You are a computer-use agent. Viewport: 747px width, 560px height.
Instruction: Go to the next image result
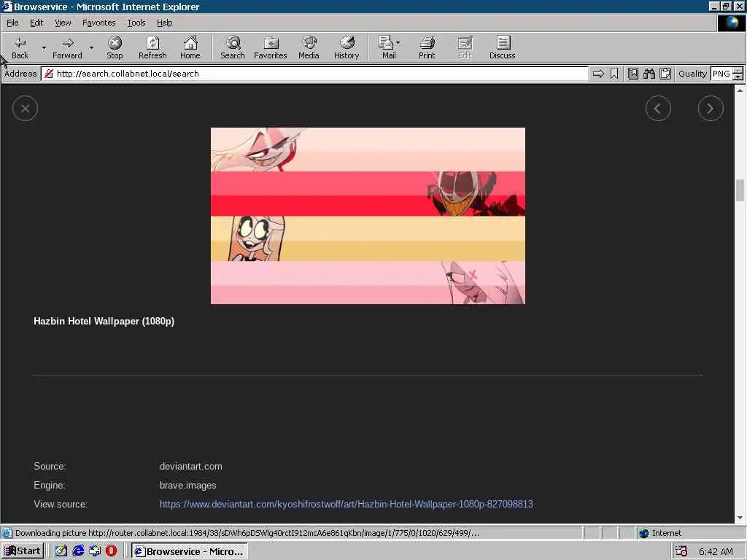pos(711,109)
